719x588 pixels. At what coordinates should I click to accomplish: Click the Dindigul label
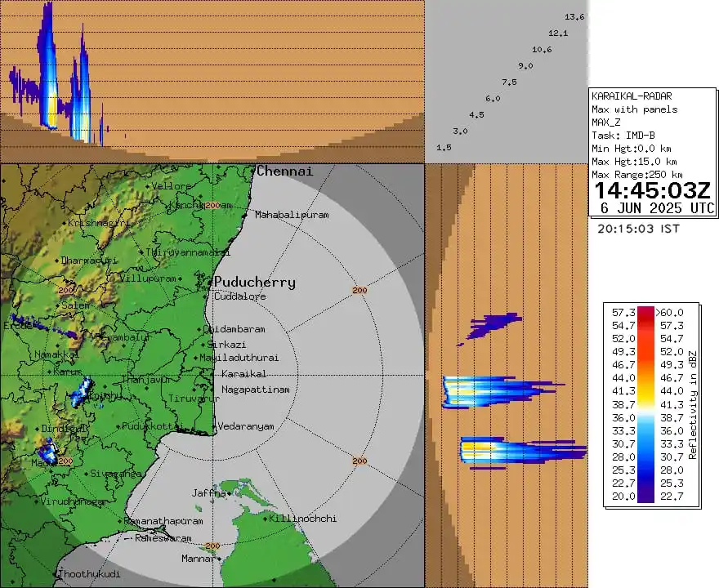point(63,429)
